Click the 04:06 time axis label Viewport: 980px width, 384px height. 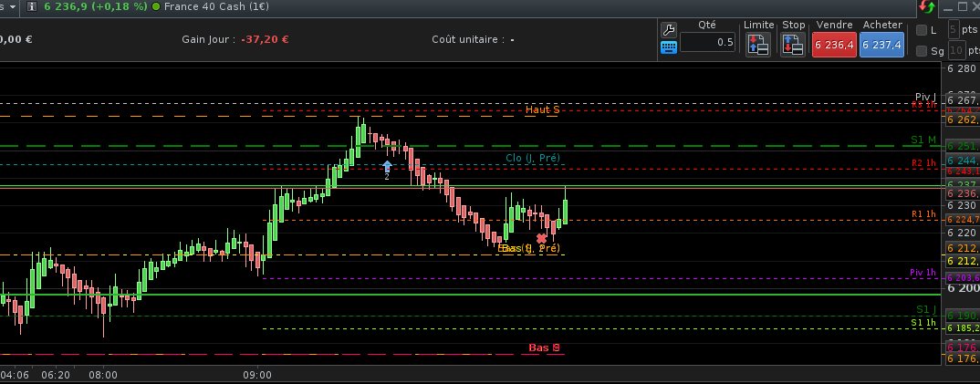[x=13, y=375]
